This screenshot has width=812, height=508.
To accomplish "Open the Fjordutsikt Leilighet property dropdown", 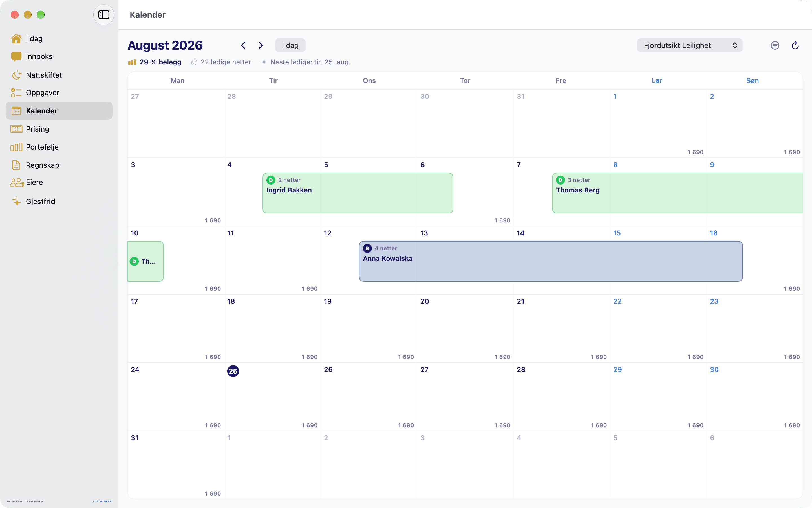I will point(690,45).
